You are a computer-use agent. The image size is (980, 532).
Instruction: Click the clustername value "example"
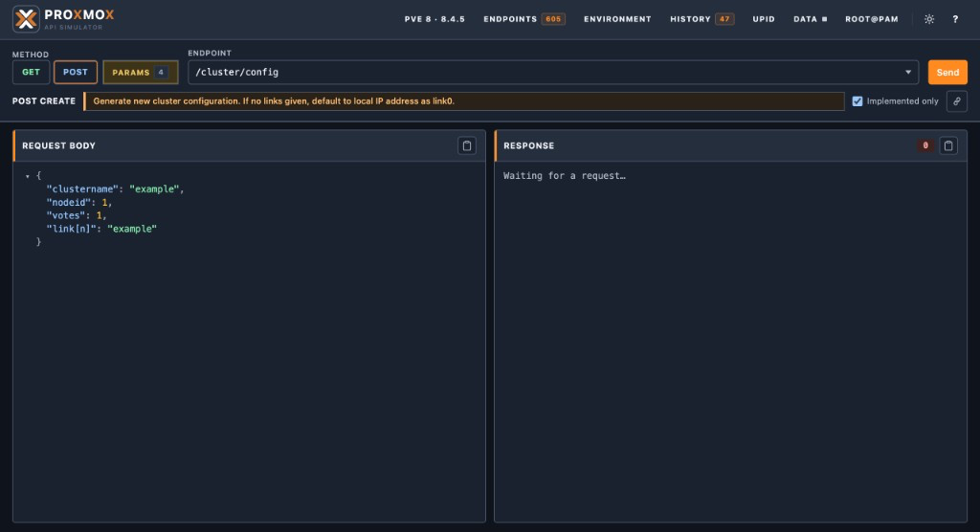click(154, 188)
